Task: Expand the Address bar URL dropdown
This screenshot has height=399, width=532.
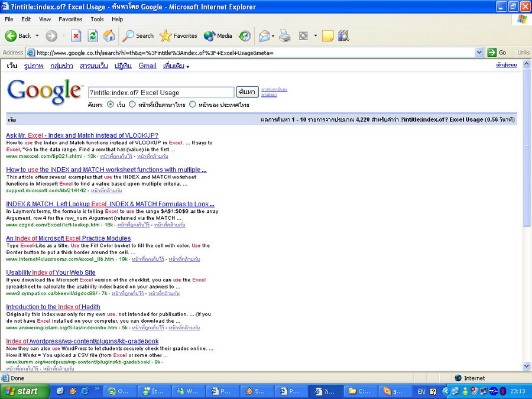Action: pos(479,53)
